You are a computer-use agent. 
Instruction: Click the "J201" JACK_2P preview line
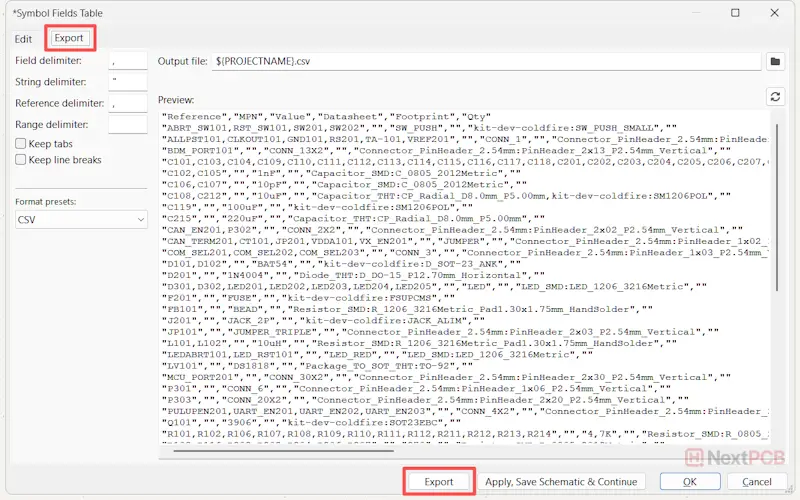323,320
